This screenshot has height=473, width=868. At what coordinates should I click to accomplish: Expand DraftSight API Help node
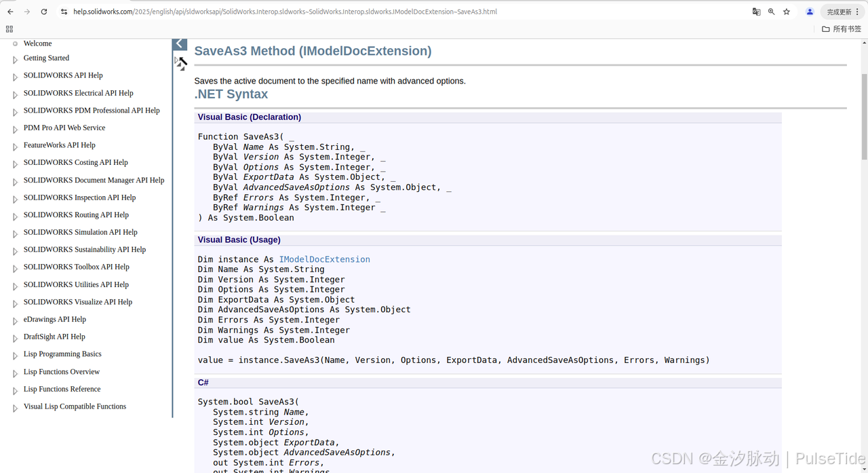click(15, 339)
